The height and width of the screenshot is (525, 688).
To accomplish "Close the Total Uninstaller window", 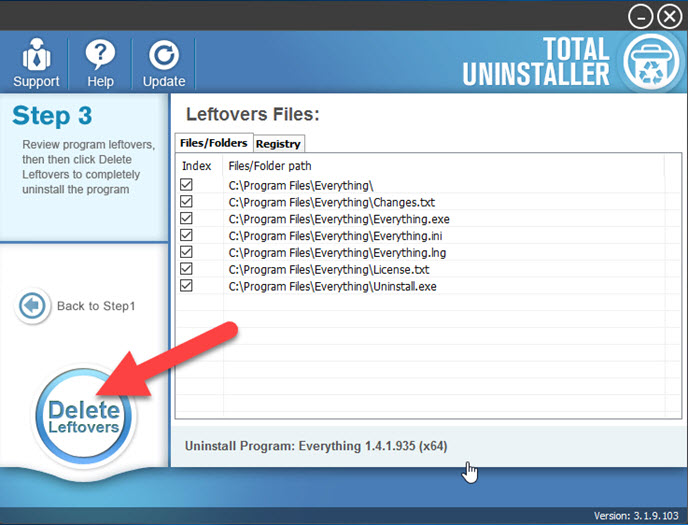I will pyautogui.click(x=669, y=16).
